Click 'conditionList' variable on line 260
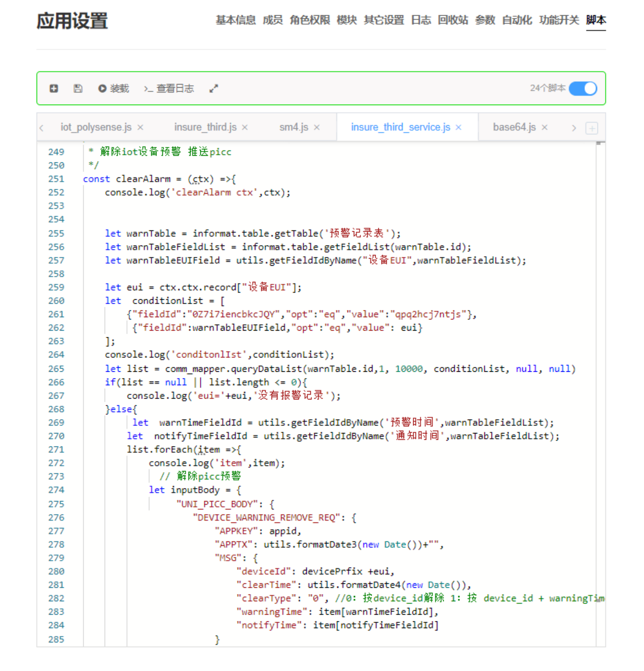644x671 pixels. (x=168, y=301)
